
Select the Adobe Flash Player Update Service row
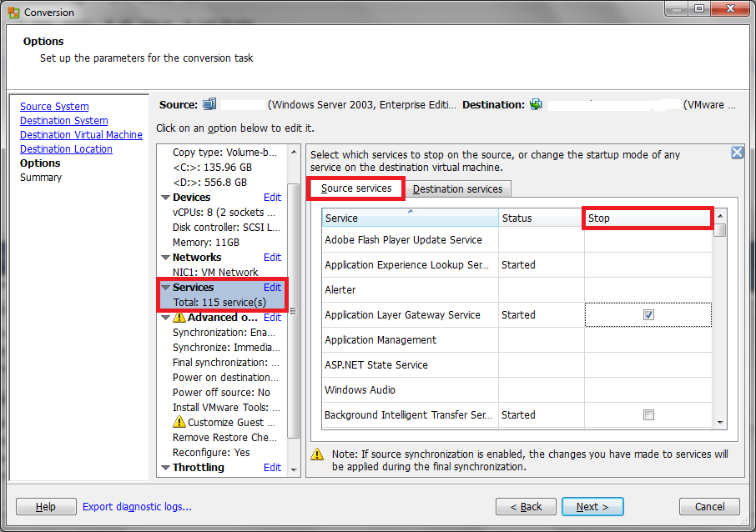pos(517,240)
